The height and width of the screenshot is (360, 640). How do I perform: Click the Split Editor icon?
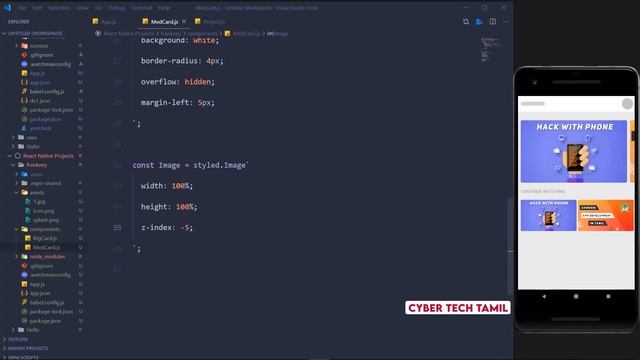point(493,22)
